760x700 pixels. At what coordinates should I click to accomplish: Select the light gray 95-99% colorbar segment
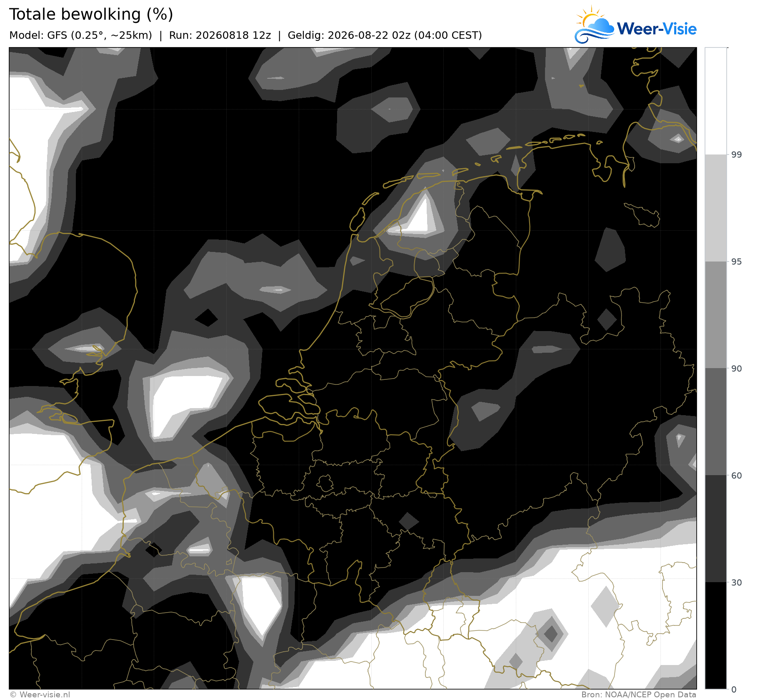tap(716, 208)
